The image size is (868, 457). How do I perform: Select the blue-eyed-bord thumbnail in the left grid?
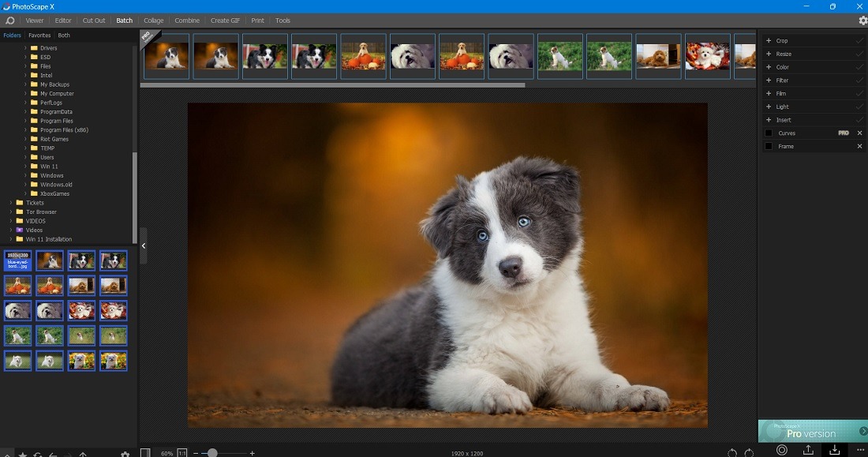pos(17,260)
